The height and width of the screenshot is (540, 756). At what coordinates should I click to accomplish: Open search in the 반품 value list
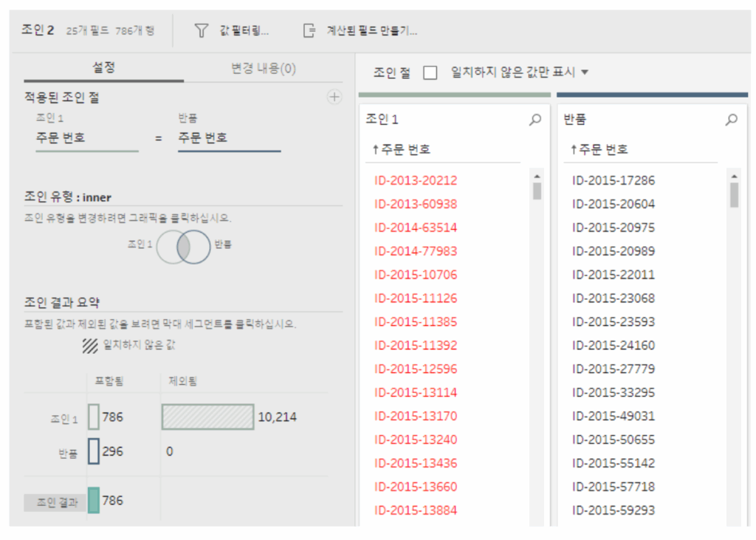[x=732, y=120]
